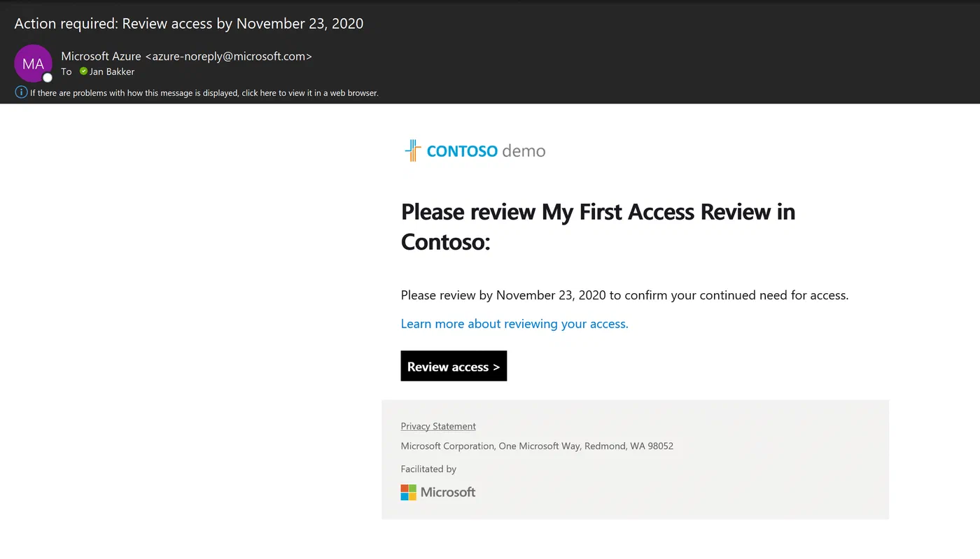Click the green presence icon next to Jan Bakker

point(83,71)
